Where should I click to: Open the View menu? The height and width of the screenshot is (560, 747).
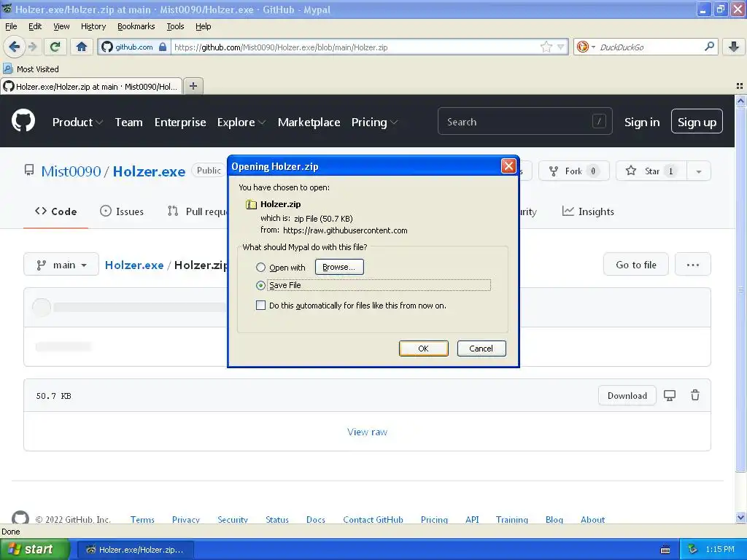(61, 26)
